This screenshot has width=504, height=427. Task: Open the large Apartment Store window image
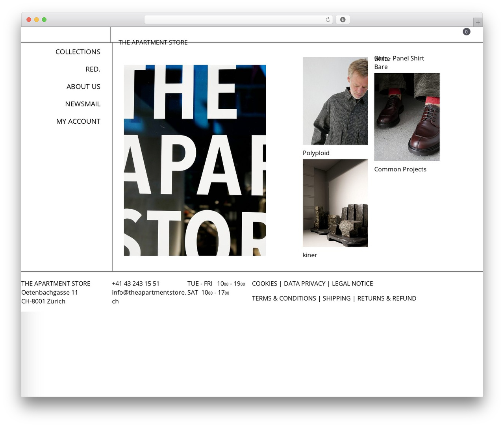tap(195, 160)
